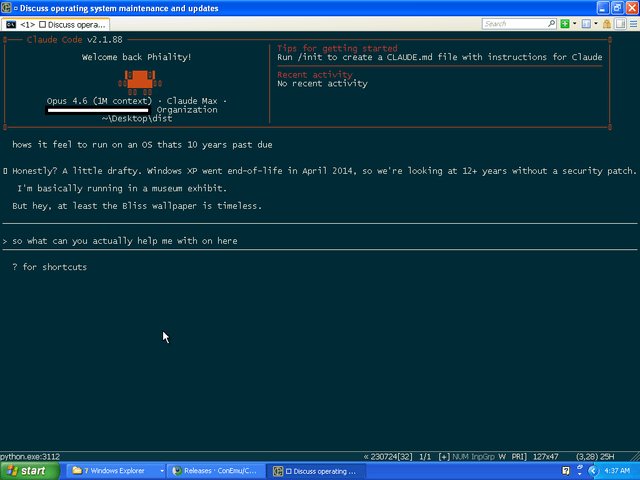Click the window title 'Discuss operating system maintenance and updates'
The image size is (640, 480).
click(x=119, y=8)
